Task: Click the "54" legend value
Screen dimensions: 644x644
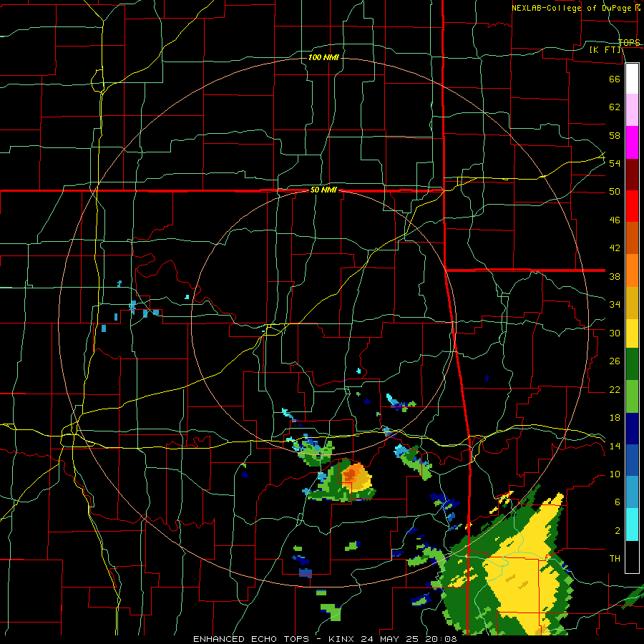Action: pos(615,163)
